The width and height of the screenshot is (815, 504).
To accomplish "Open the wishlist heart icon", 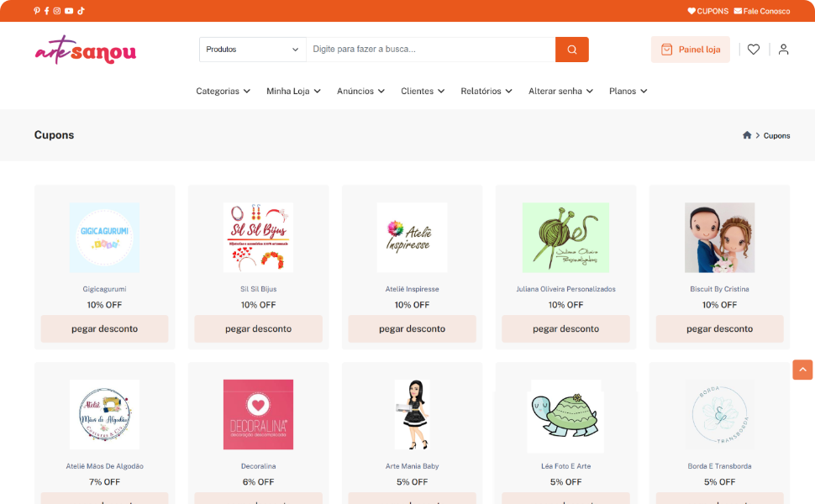I will pyautogui.click(x=754, y=50).
